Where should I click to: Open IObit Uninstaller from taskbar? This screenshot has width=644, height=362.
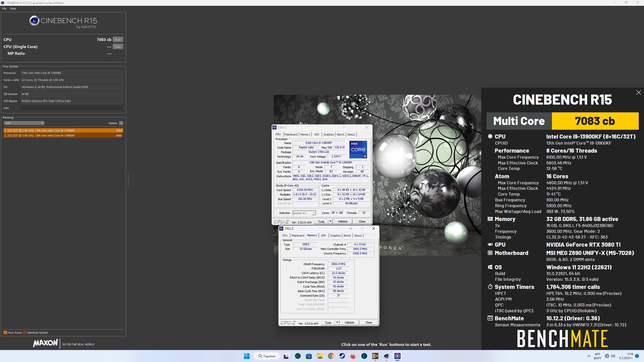click(x=298, y=356)
